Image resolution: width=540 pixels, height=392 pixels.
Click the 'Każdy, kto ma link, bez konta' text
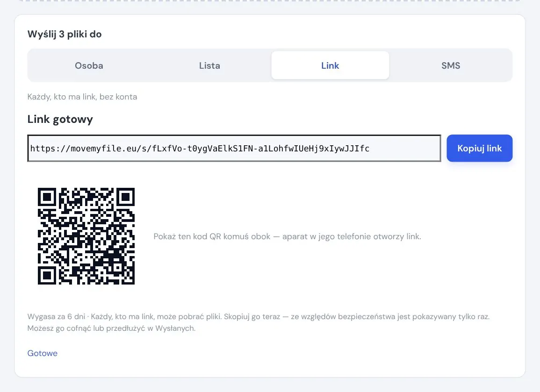(82, 97)
